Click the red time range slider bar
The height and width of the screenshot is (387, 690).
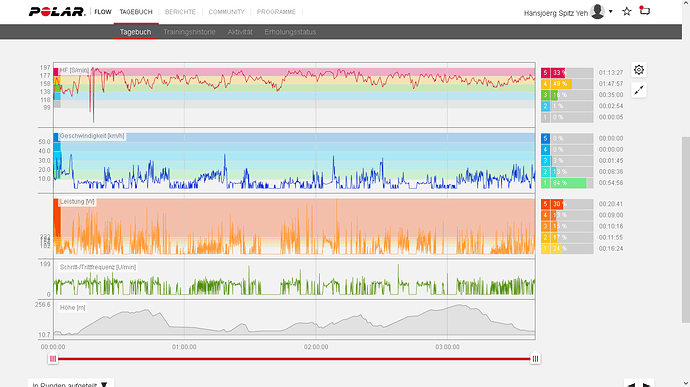coord(294,359)
